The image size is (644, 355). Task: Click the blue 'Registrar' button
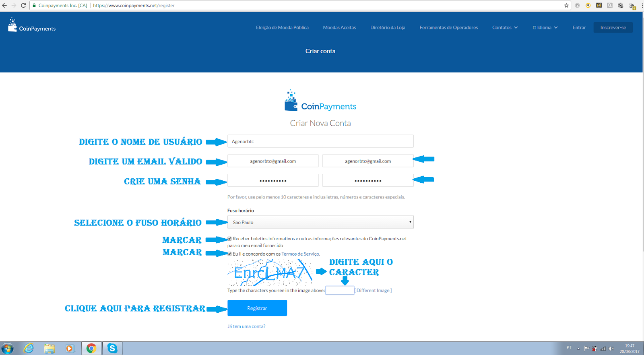pyautogui.click(x=257, y=308)
